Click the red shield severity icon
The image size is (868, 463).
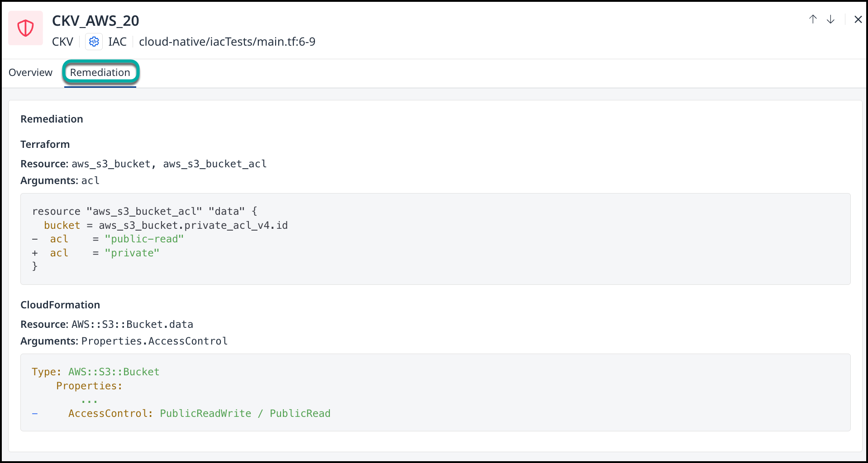[26, 28]
